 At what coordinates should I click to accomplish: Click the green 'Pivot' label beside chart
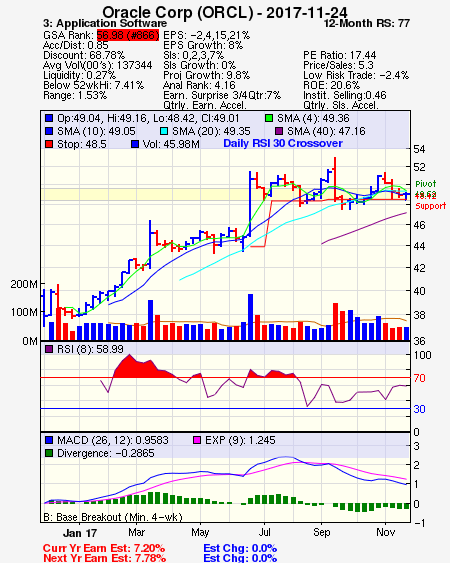tap(426, 184)
